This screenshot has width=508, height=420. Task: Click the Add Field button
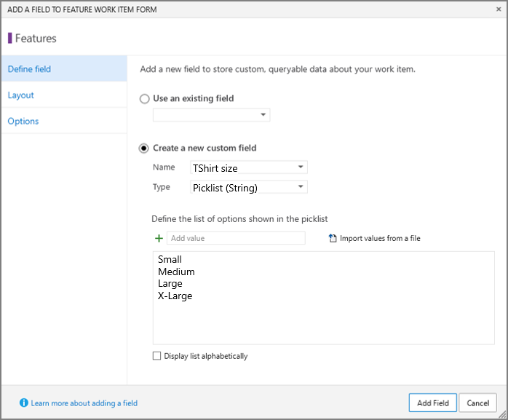(x=432, y=403)
